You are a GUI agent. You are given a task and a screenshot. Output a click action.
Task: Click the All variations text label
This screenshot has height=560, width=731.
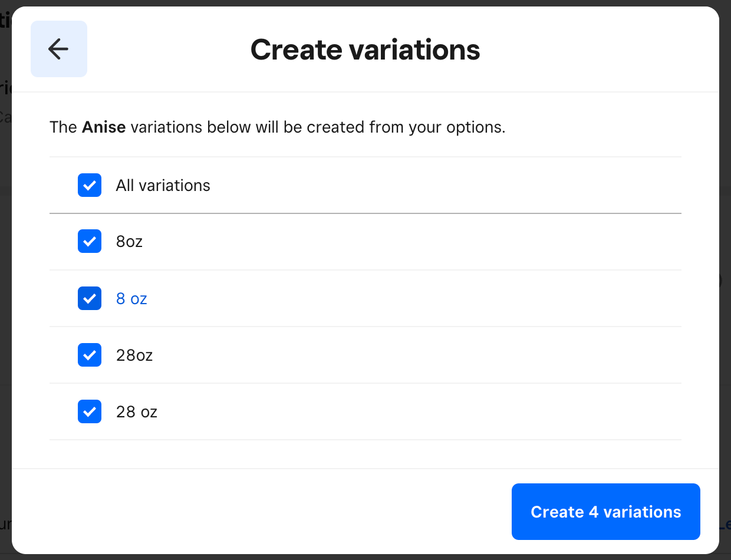point(163,185)
